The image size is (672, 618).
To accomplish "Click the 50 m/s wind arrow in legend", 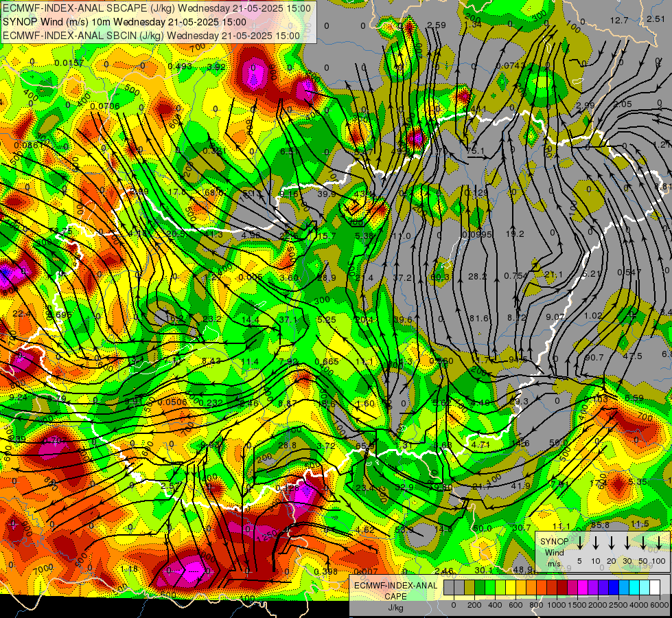I will pos(643,542).
